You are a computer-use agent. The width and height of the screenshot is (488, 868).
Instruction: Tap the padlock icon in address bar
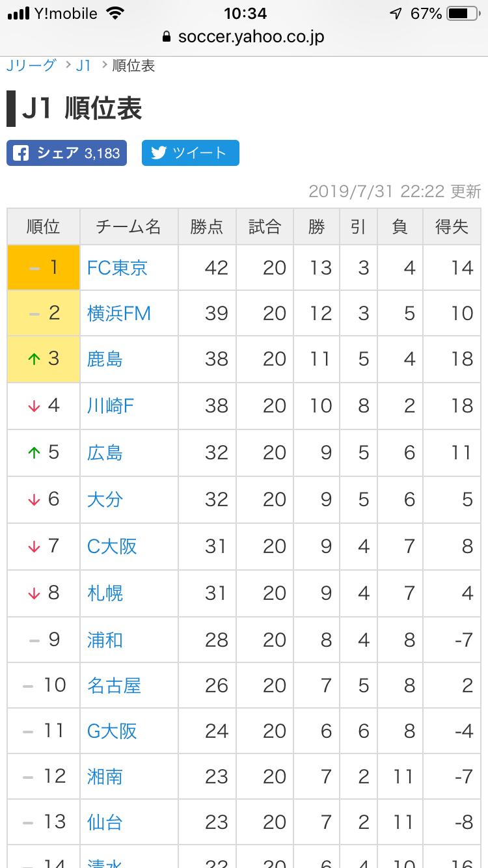(167, 36)
